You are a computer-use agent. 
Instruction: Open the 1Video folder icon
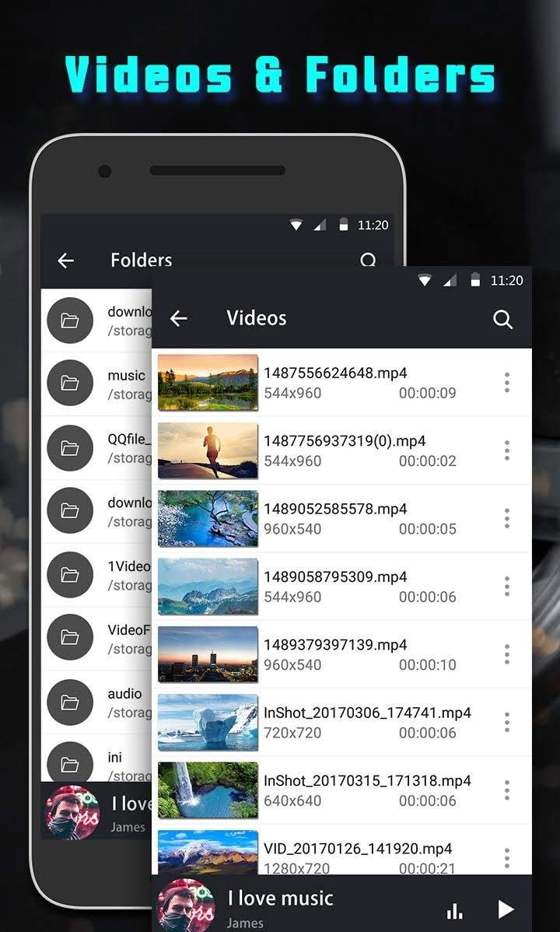[70, 574]
